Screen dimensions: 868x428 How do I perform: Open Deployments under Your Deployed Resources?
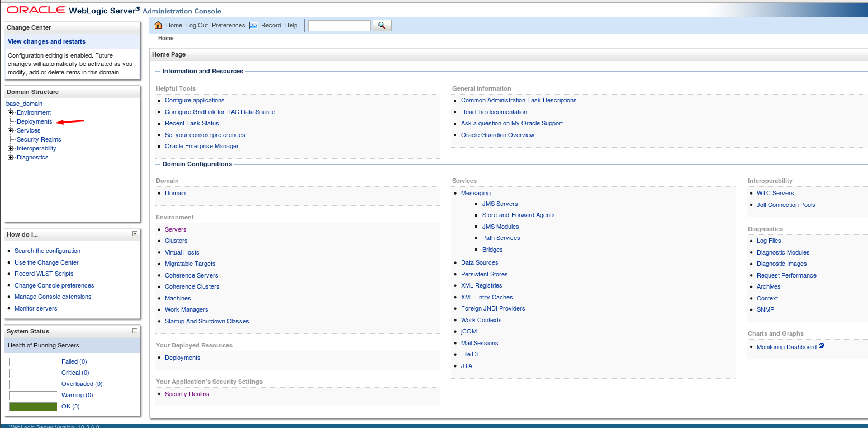click(182, 358)
